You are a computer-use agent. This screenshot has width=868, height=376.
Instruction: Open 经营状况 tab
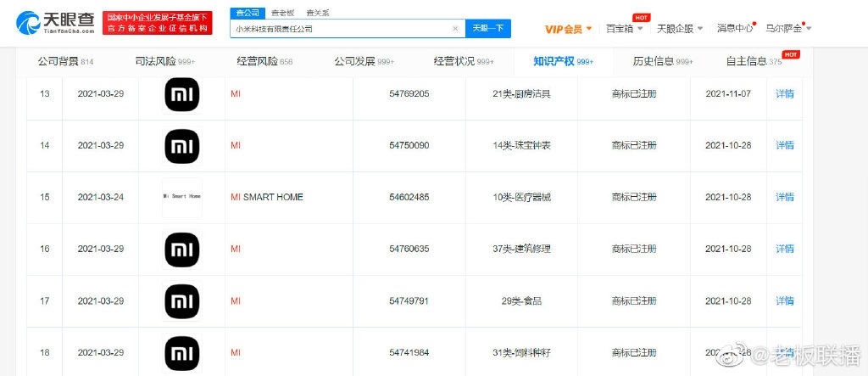[464, 62]
